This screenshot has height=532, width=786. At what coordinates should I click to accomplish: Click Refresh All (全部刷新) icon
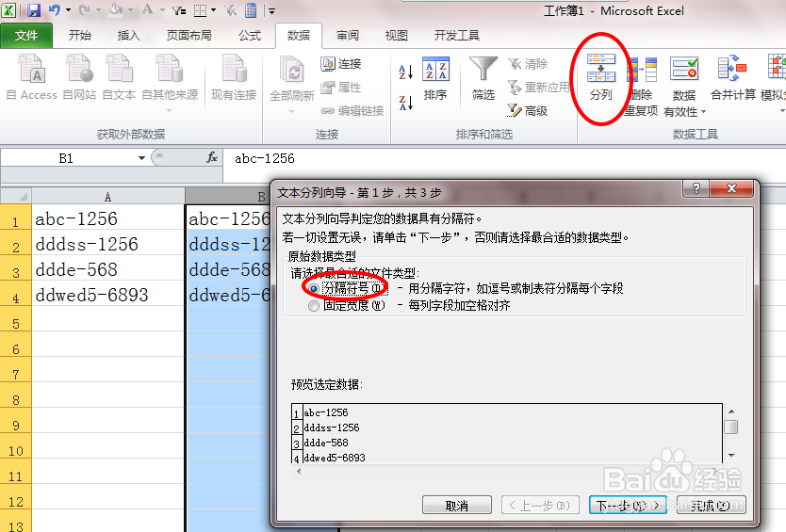(292, 70)
